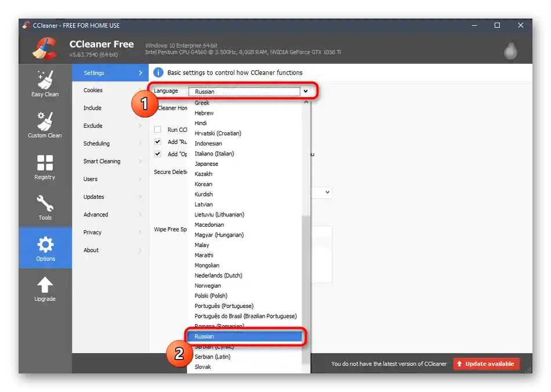551x392 pixels.
Task: Open the Tools section
Action: pyautogui.click(x=45, y=208)
